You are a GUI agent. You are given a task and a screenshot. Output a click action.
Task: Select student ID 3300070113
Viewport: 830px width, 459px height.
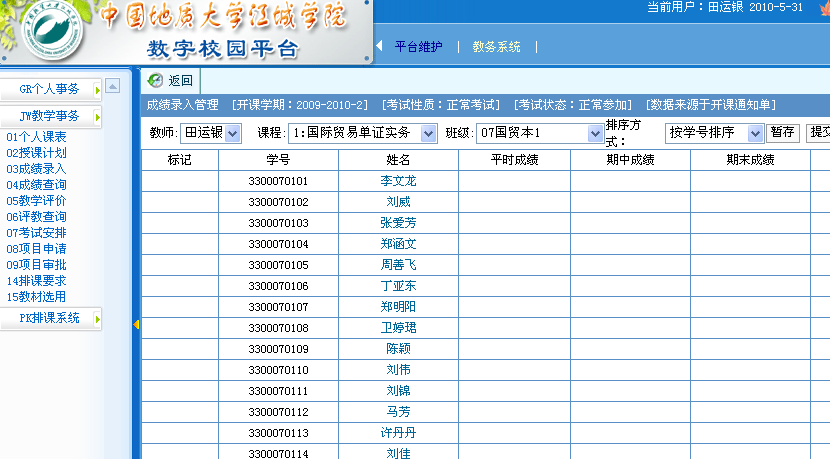pos(278,433)
